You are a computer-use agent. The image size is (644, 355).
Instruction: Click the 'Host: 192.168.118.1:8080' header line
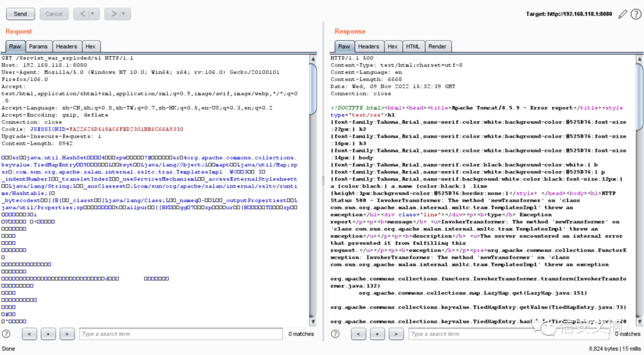tap(44, 66)
